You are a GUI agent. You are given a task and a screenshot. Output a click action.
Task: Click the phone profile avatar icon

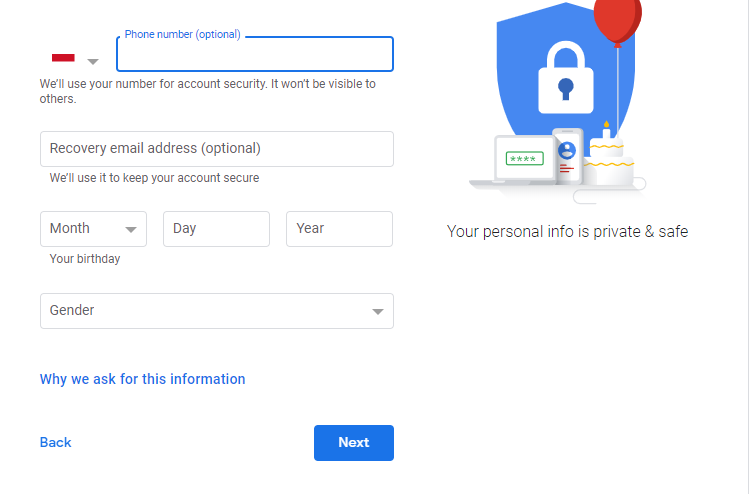(x=567, y=150)
